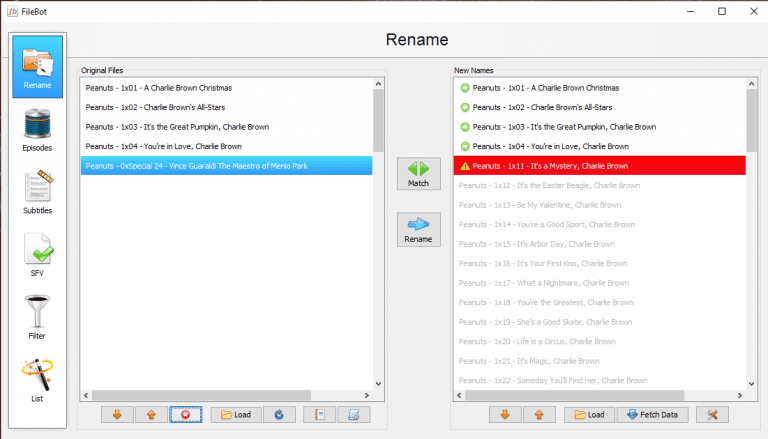This screenshot has width=768, height=439.
Task: Click Load under the New Names list
Action: pyautogui.click(x=587, y=414)
